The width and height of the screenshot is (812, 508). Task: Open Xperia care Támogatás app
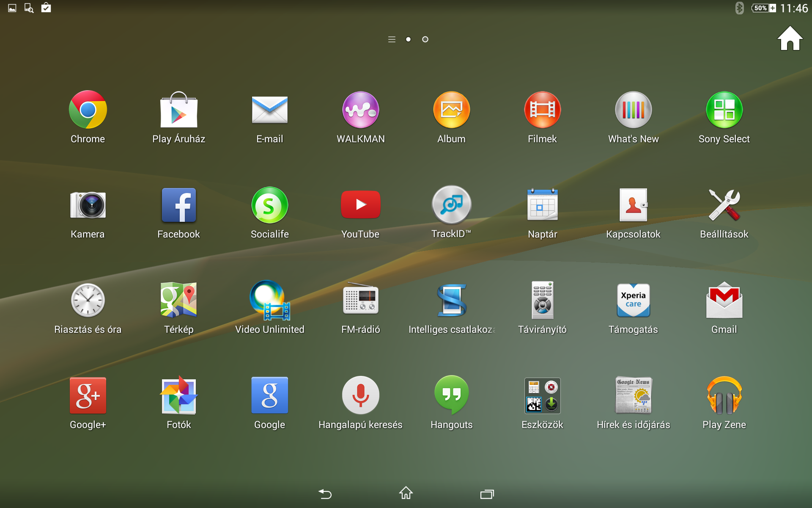point(634,300)
